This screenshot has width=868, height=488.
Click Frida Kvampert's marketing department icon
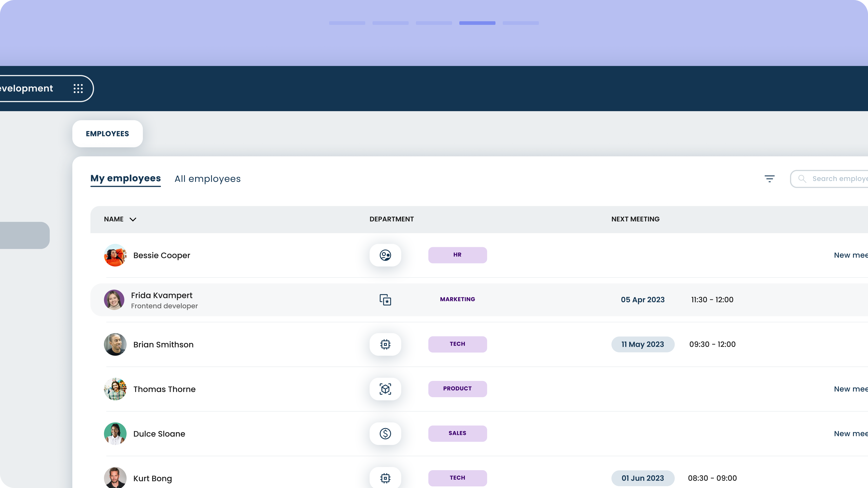[385, 300]
